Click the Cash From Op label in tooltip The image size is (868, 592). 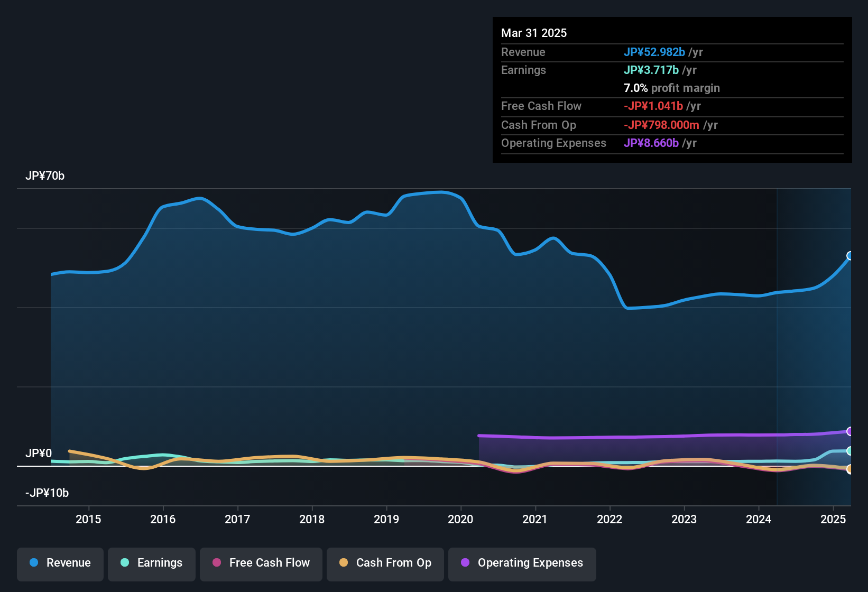click(x=539, y=125)
